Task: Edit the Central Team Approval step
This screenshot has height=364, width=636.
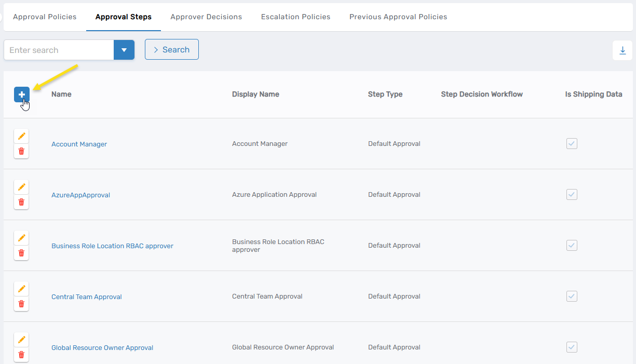Action: pos(21,289)
